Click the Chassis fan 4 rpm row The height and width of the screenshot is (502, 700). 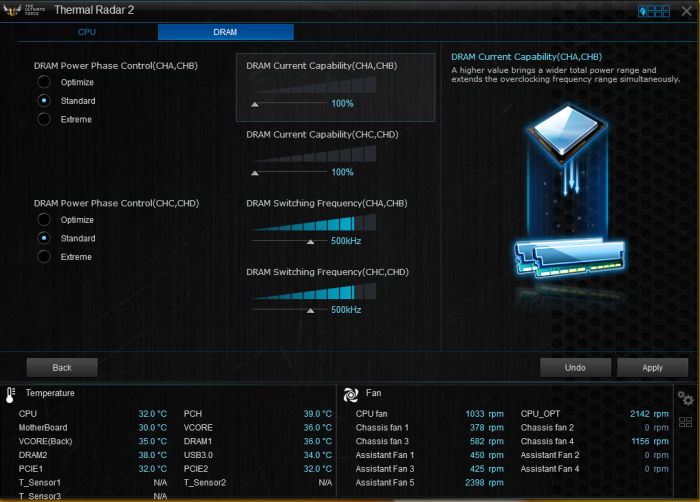[595, 441]
